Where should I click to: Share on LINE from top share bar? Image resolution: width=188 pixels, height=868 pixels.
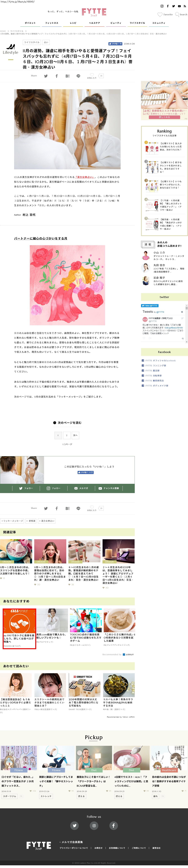pos(78,76)
